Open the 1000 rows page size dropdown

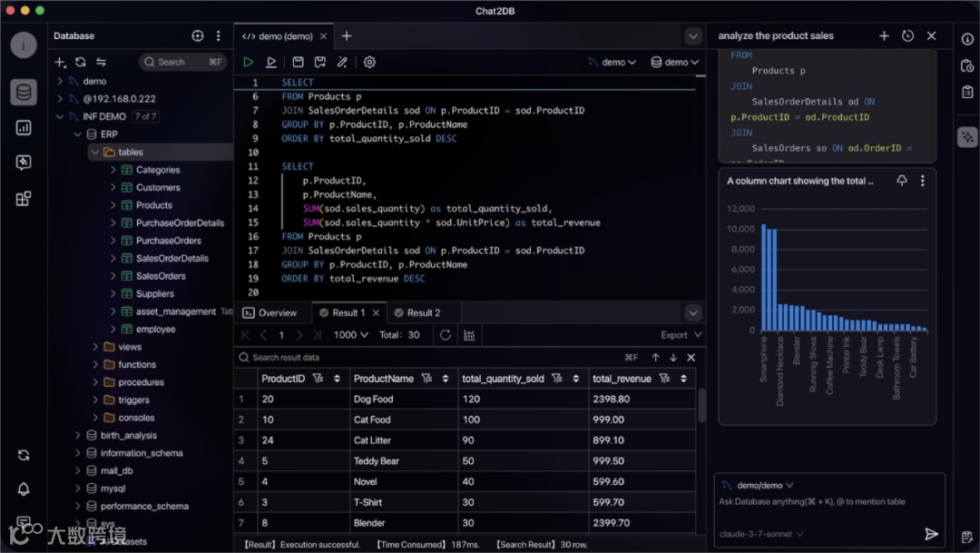click(x=351, y=335)
